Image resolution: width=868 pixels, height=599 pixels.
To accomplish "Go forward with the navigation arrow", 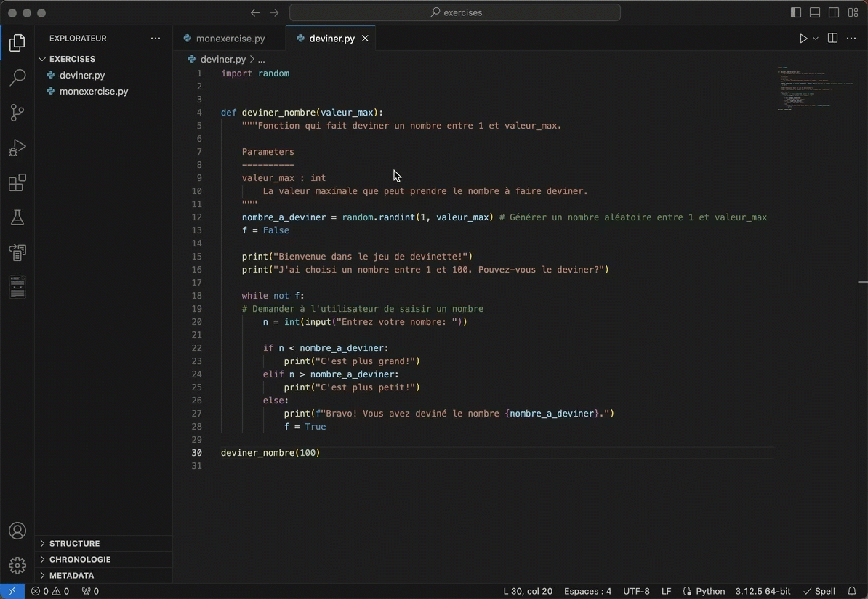I will point(274,13).
